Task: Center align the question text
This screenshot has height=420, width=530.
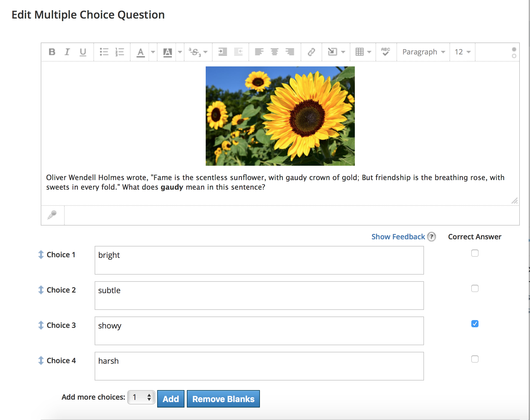Action: (274, 52)
